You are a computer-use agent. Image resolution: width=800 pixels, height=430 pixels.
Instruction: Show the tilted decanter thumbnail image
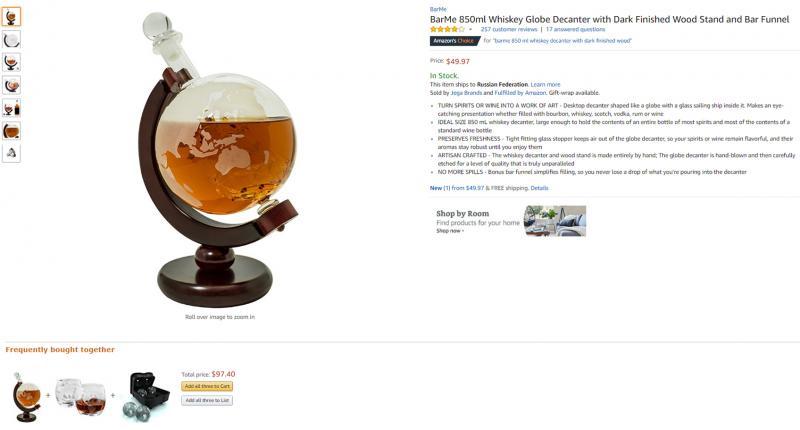tap(11, 85)
